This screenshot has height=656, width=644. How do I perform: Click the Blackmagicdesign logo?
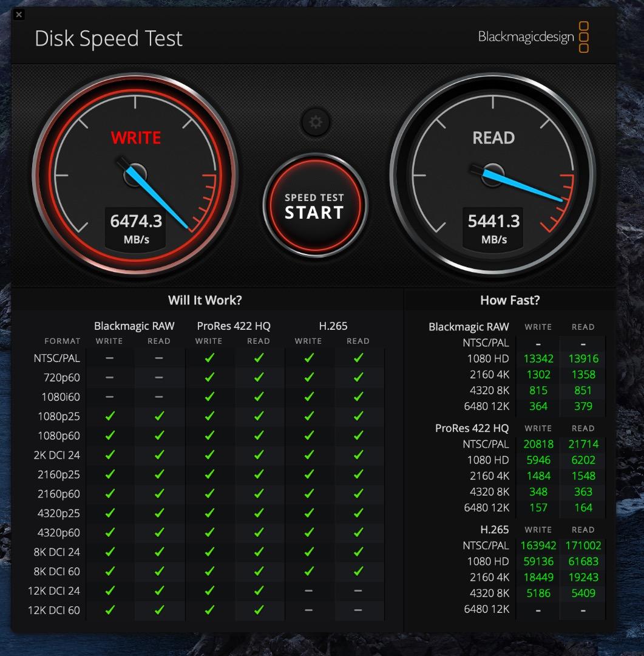(533, 37)
